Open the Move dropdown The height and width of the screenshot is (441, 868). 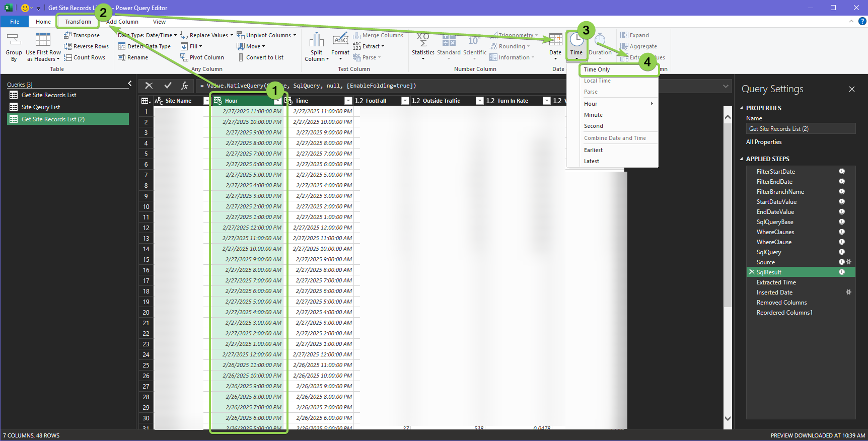click(x=251, y=46)
